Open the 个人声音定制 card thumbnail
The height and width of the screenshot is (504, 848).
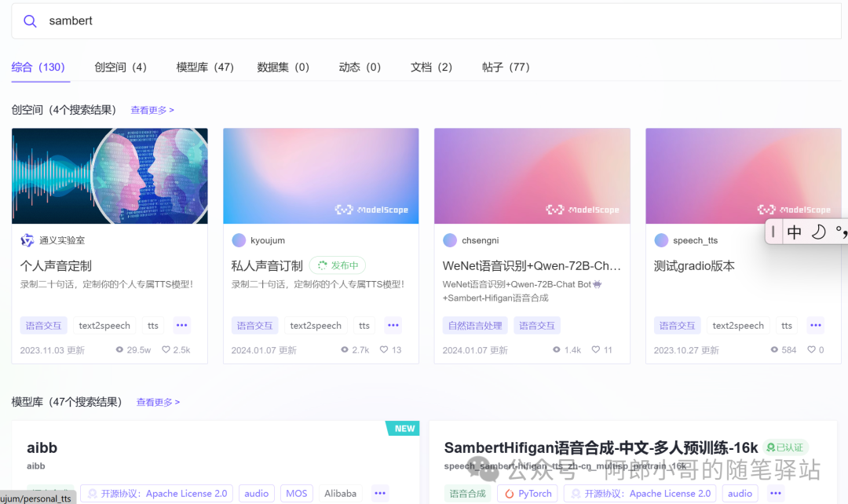[110, 176]
